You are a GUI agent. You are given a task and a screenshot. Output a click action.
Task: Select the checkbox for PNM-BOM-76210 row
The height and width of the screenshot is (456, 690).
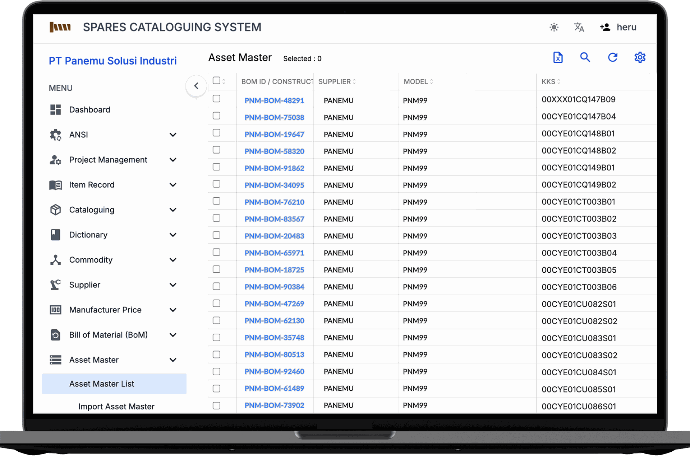[216, 202]
